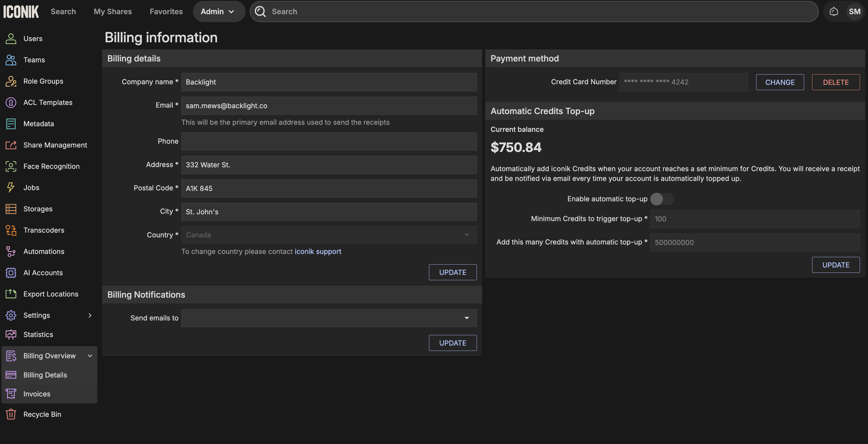Viewport: 868px width, 444px height.
Task: Collapse the Billing Overview section
Action: tap(90, 356)
